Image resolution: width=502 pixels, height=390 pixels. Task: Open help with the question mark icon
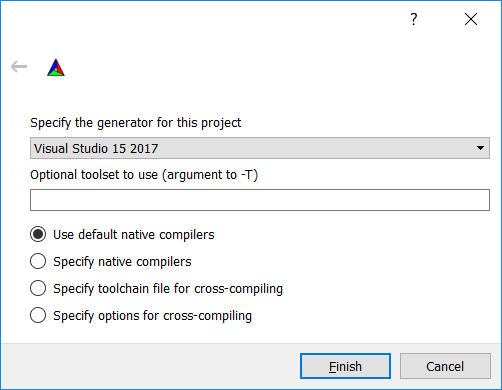pos(414,19)
